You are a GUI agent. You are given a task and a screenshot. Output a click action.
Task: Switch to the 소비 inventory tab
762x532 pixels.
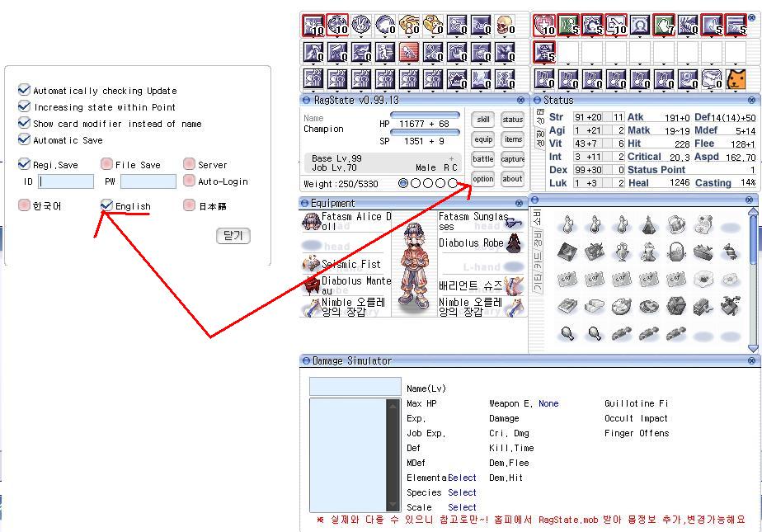[538, 218]
